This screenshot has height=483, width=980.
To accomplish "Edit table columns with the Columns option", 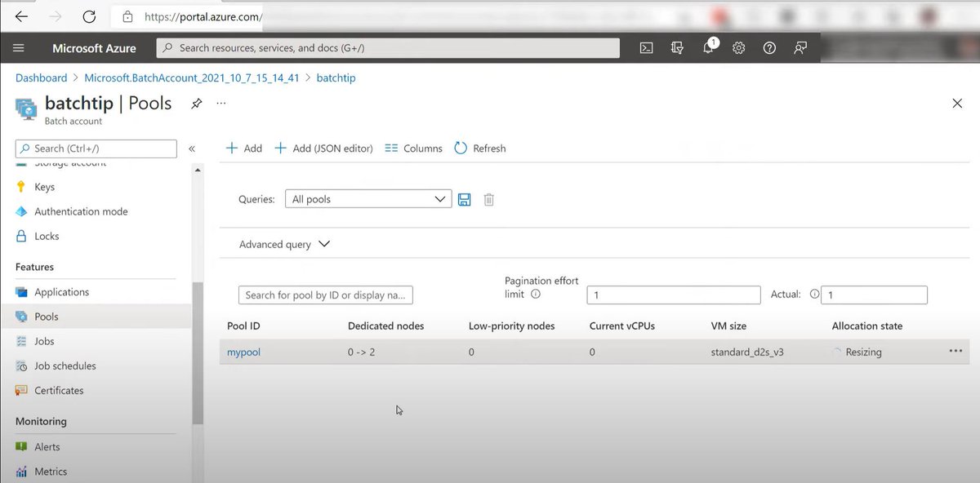I will 412,148.
